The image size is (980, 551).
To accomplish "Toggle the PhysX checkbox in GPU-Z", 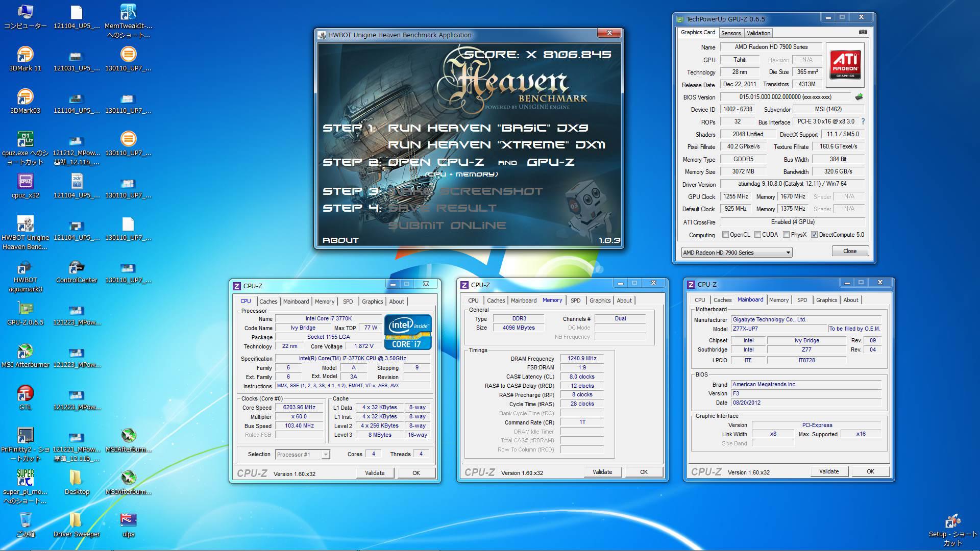I will [x=786, y=235].
